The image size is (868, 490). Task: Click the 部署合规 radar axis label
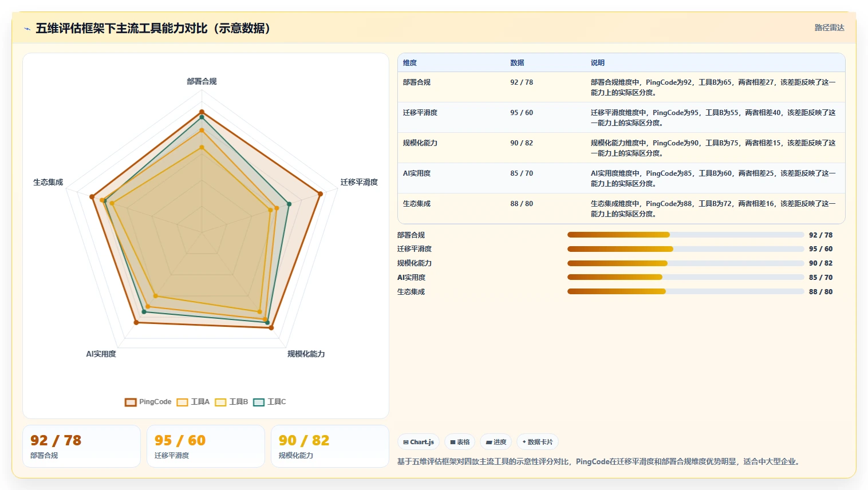pyautogui.click(x=202, y=81)
